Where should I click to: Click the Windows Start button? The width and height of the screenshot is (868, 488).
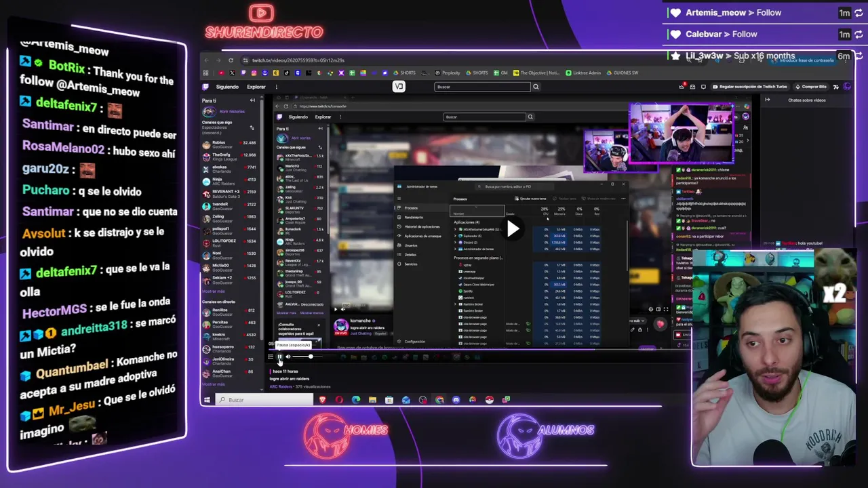pos(208,400)
